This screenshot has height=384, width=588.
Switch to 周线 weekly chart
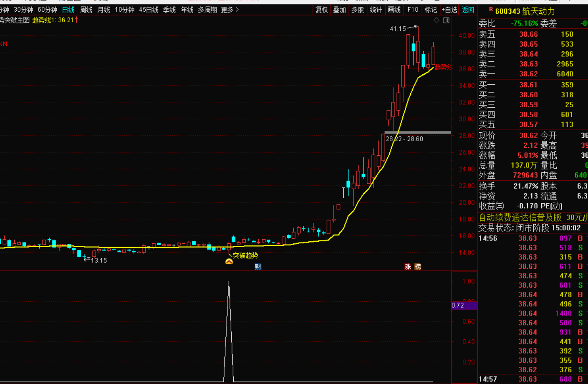click(x=86, y=10)
